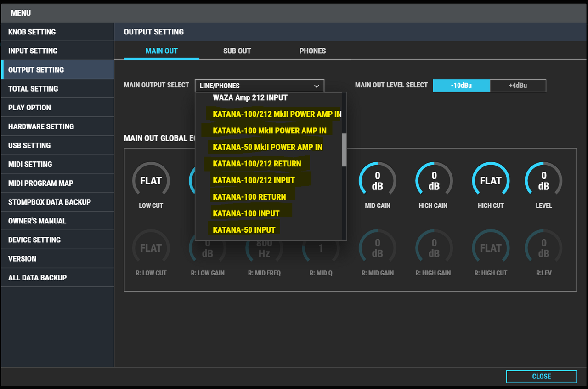Open MIDI PROGRAM MAP in the sidebar
Screen dimensions: 588x389
pos(57,183)
